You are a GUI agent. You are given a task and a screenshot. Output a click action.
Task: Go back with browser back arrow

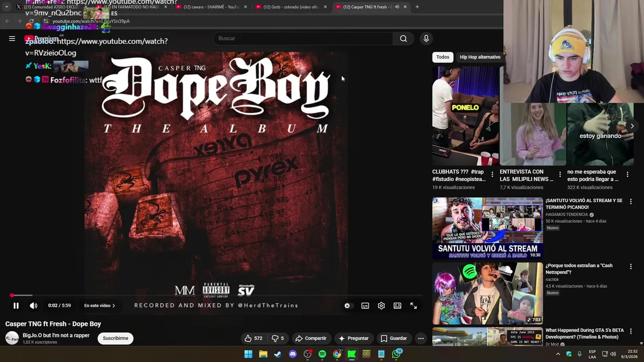[7, 21]
